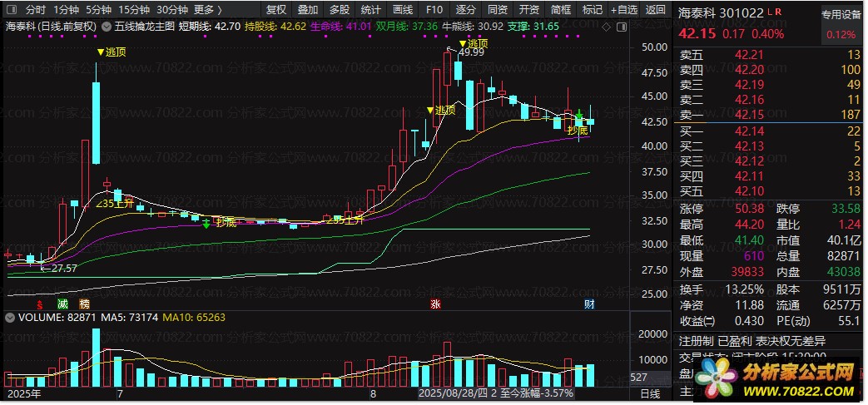
Task: Open the VOLUME indicator dropdown arrow
Action: coord(10,318)
